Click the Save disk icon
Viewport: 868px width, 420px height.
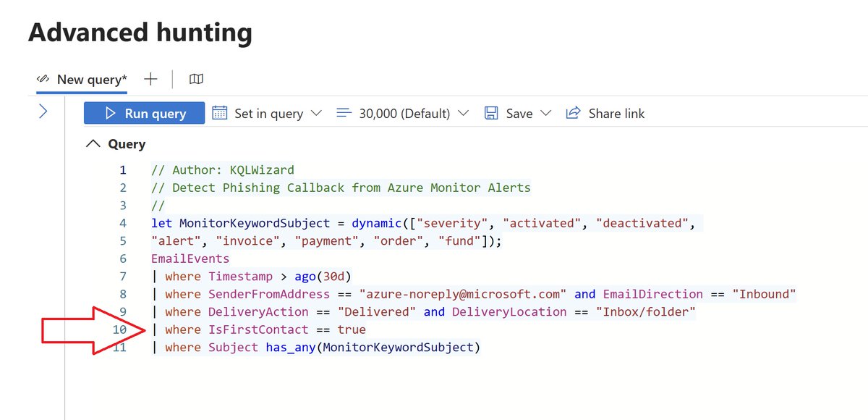[492, 113]
